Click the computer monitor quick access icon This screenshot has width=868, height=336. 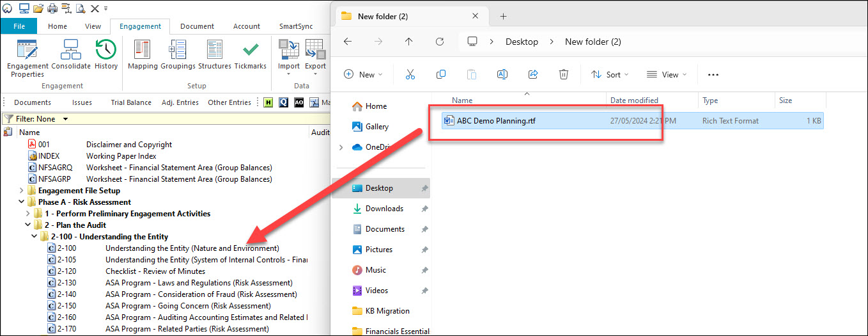coord(24,8)
